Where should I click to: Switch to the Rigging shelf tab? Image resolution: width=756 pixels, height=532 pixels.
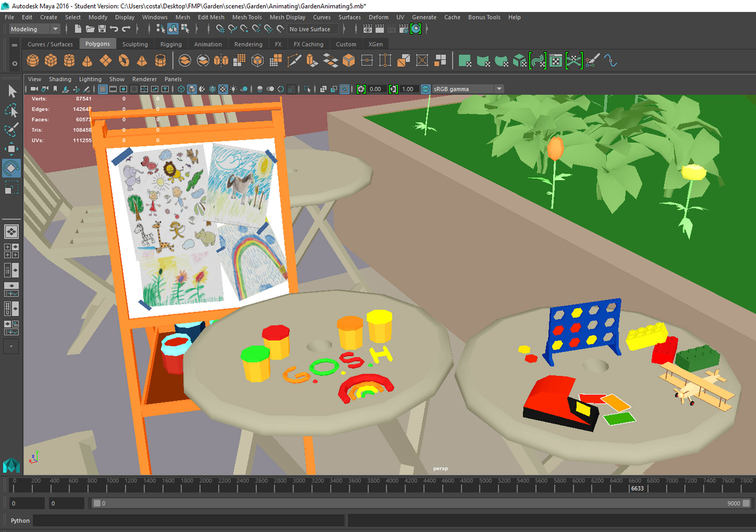coord(171,44)
